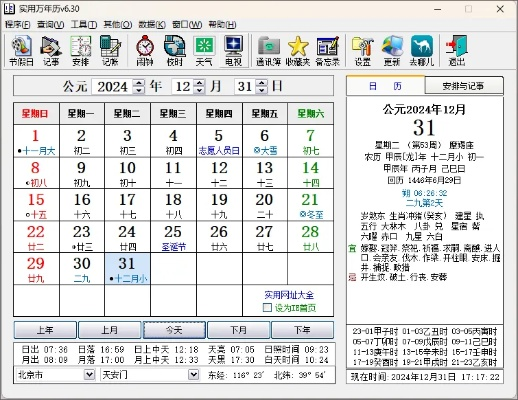
Task: Click the 朔 08:26:32 moon phase text
Action: click(425, 193)
